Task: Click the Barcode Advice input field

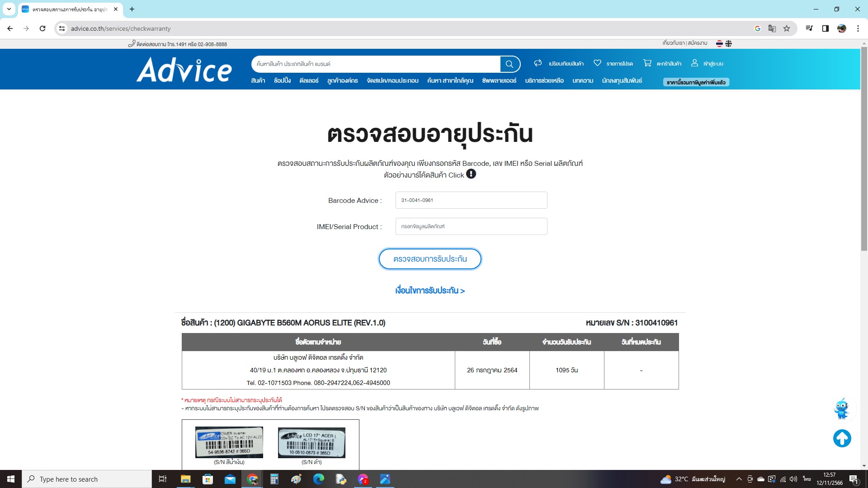Action: coord(471,200)
